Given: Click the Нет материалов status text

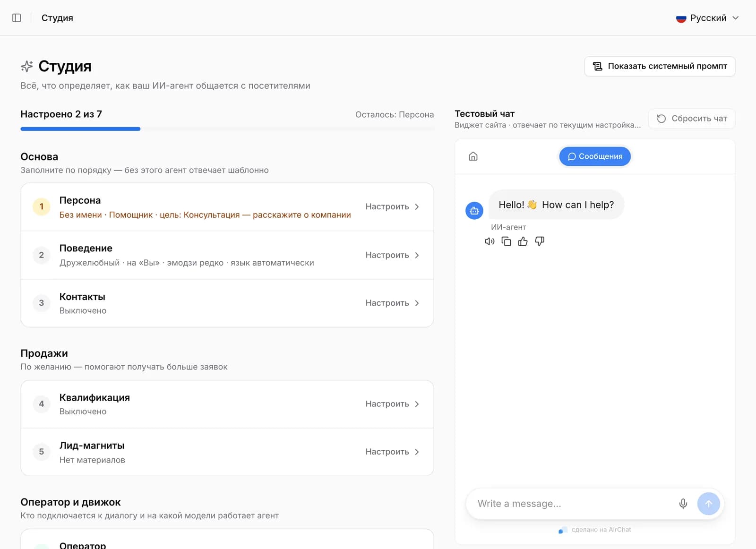Looking at the screenshot, I should point(92,460).
